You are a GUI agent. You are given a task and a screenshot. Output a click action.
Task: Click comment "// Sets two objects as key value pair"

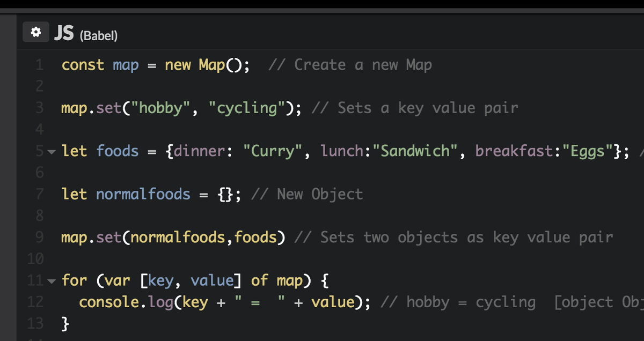pyautogui.click(x=453, y=237)
